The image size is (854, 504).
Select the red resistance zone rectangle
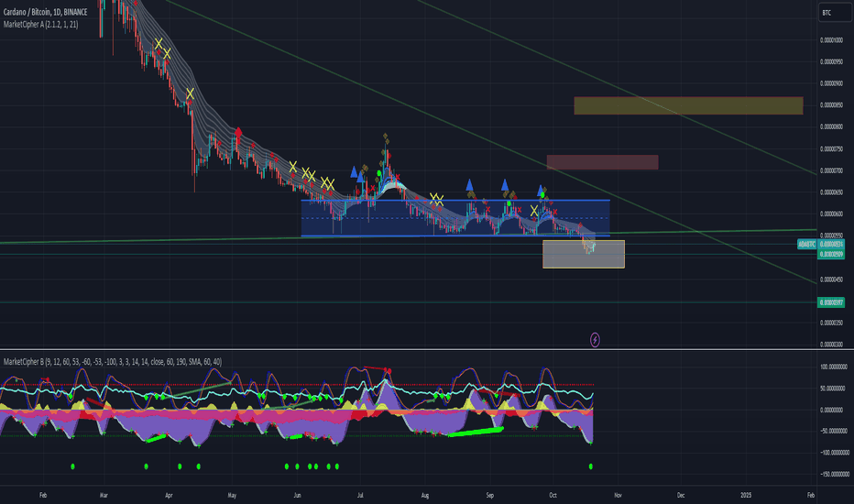coord(602,162)
